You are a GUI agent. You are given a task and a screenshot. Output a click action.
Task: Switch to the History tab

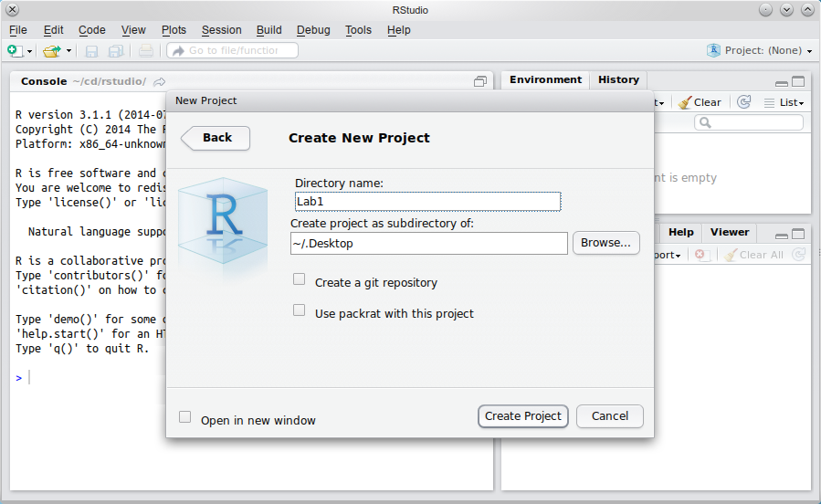(x=618, y=80)
